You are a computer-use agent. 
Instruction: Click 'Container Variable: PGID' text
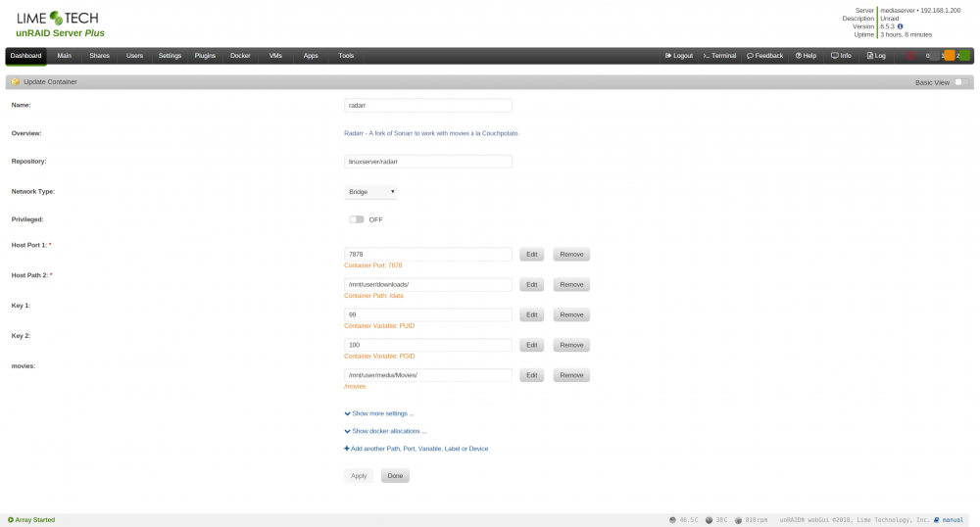pos(379,356)
